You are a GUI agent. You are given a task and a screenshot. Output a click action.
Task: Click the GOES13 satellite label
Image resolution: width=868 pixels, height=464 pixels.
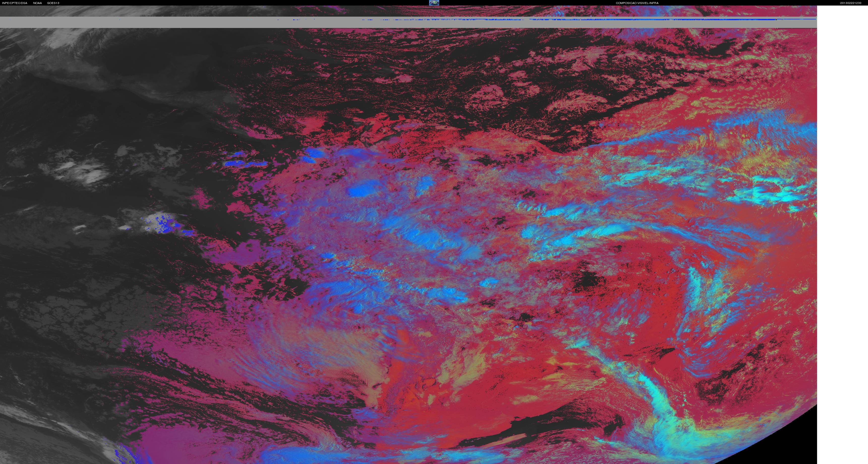pos(53,3)
